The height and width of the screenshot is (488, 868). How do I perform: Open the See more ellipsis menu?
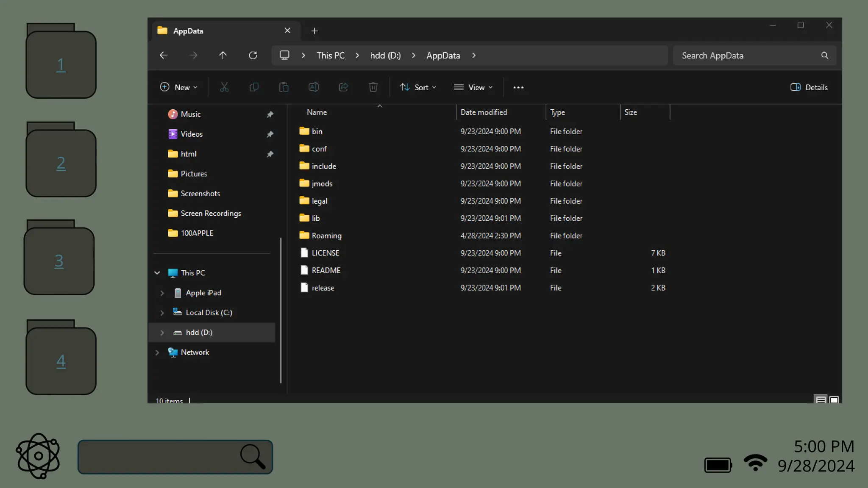point(518,87)
